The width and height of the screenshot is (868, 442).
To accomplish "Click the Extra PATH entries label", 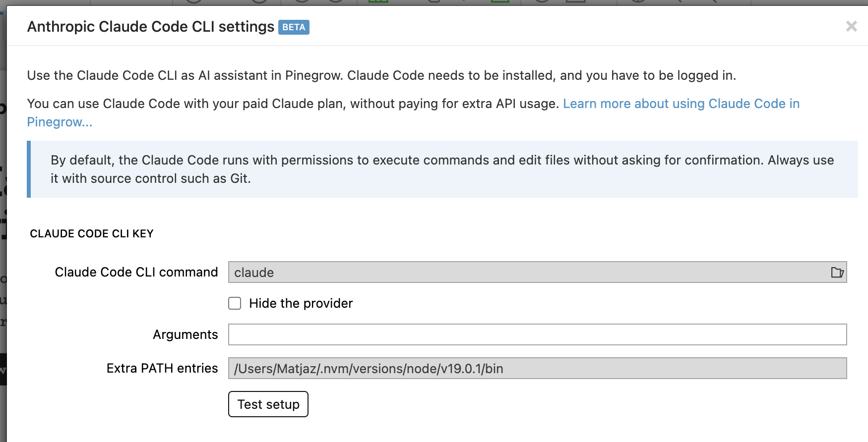I will [162, 368].
